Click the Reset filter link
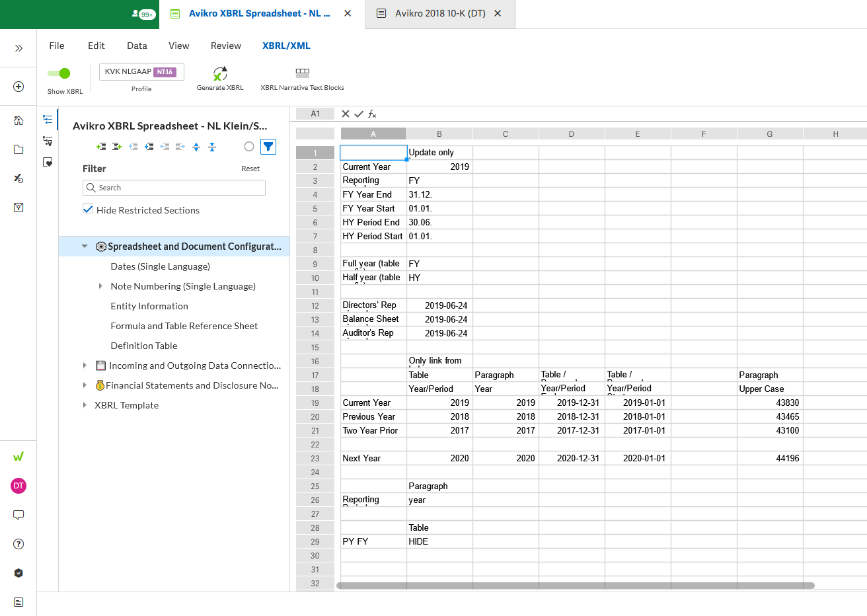This screenshot has height=616, width=867. 250,169
